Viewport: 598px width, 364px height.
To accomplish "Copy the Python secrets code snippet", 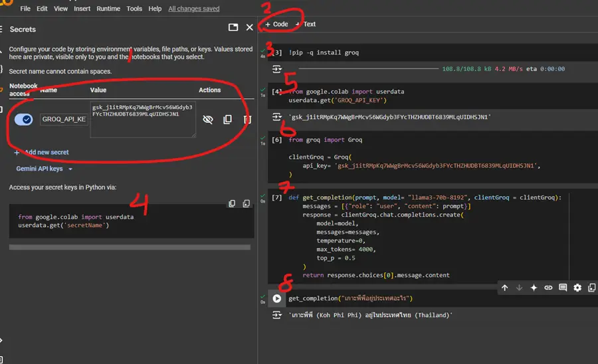I will click(x=232, y=204).
